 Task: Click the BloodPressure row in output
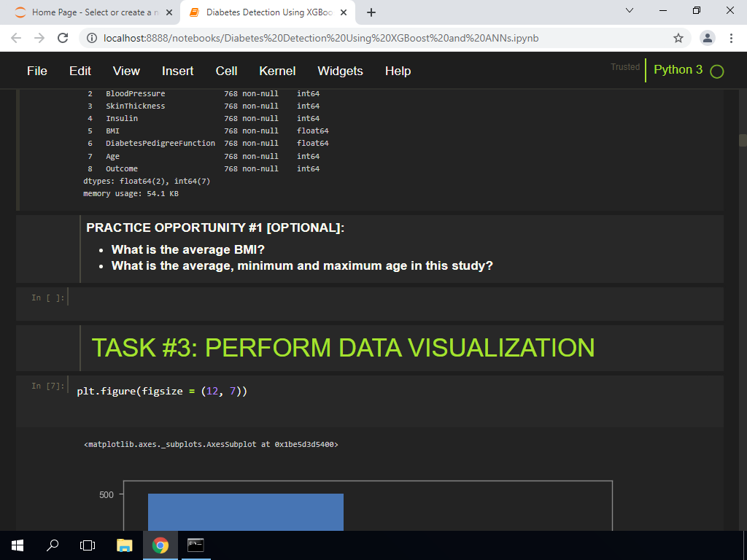coord(204,94)
